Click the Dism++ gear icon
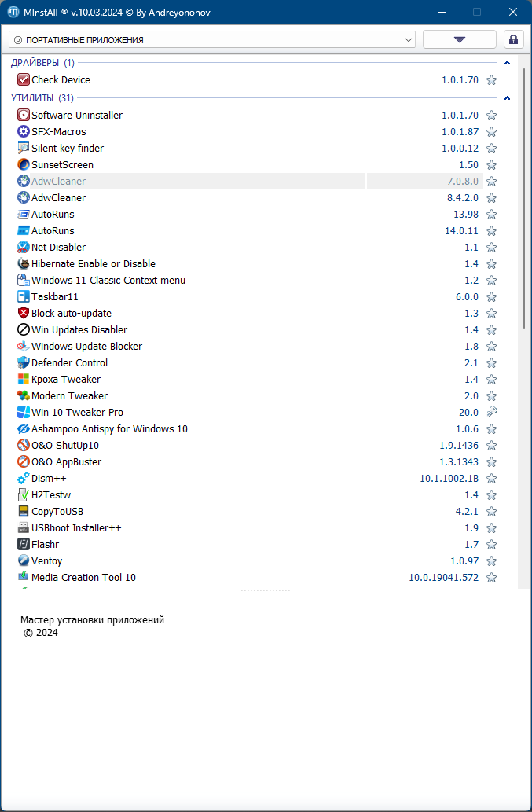Screen dimensions: 532x812 pos(24,478)
